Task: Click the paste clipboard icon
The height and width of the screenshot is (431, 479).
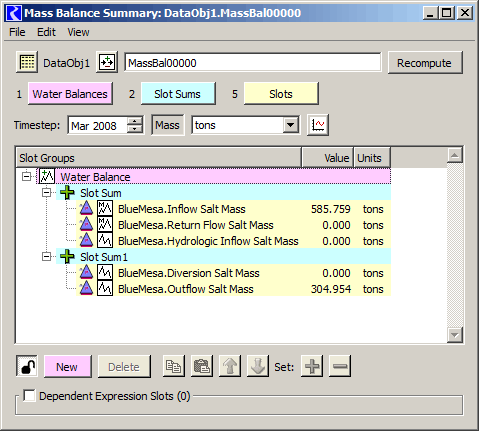Action: click(x=202, y=367)
